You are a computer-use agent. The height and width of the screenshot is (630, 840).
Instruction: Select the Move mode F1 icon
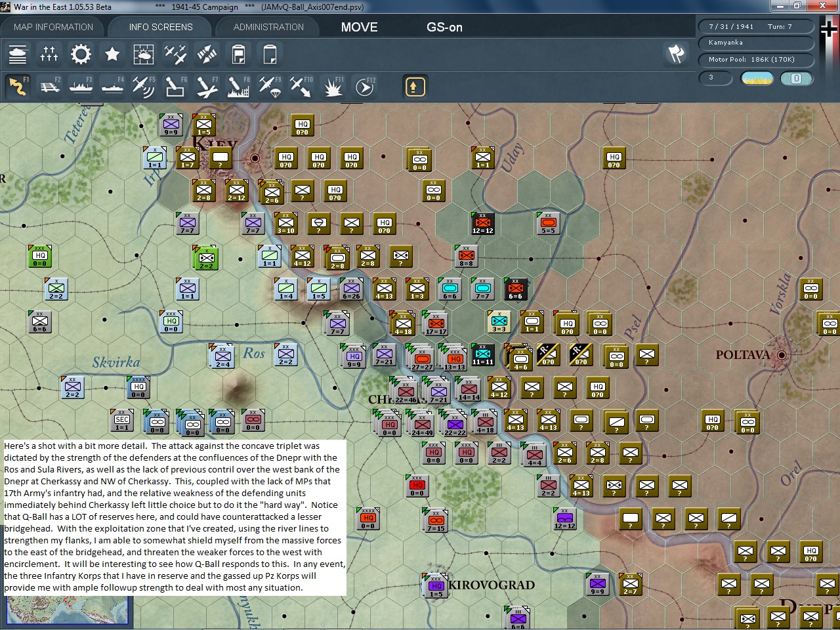pyautogui.click(x=18, y=87)
